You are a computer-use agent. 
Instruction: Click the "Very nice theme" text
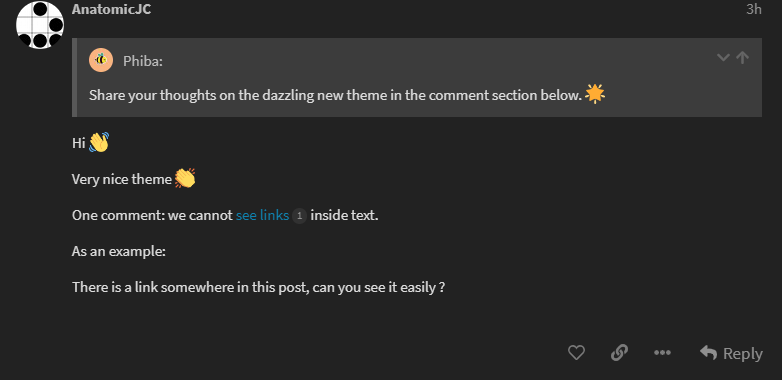pyautogui.click(x=122, y=179)
